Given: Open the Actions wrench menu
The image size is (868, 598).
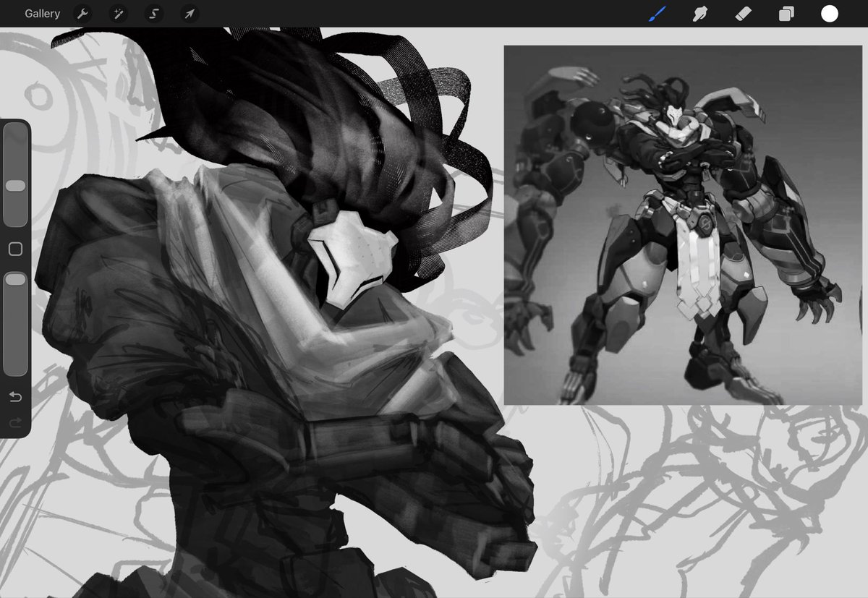Looking at the screenshot, I should point(82,14).
